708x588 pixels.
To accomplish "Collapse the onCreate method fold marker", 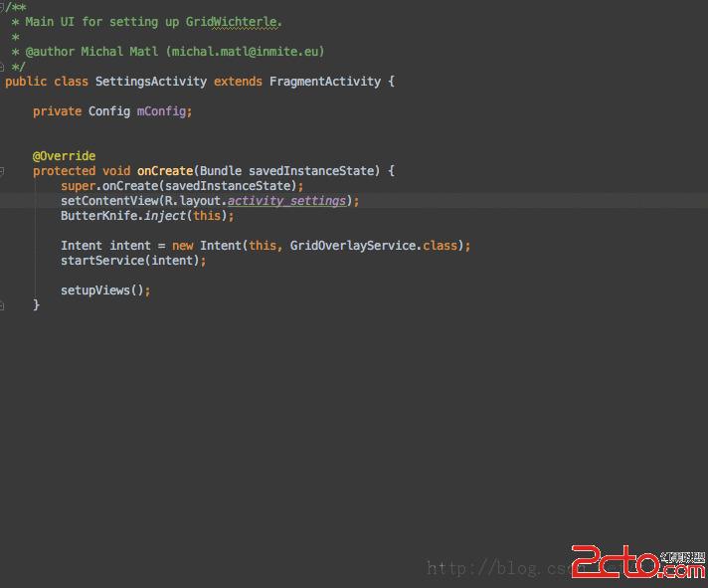I will [2, 171].
